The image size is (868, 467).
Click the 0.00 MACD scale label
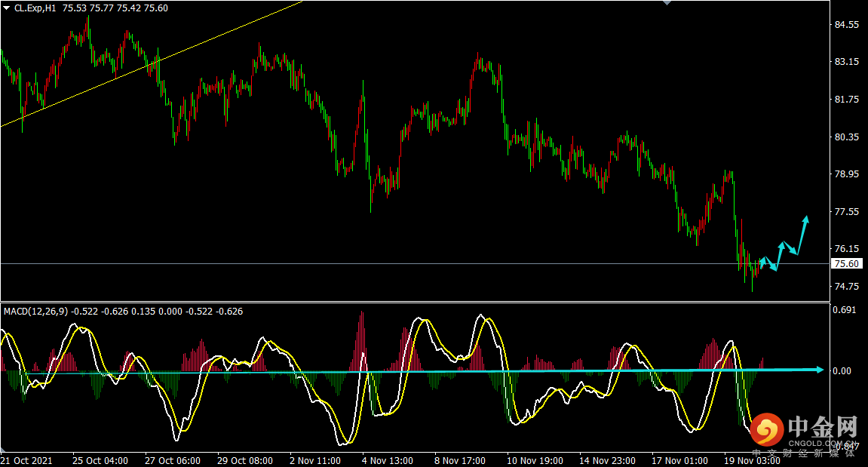click(841, 370)
